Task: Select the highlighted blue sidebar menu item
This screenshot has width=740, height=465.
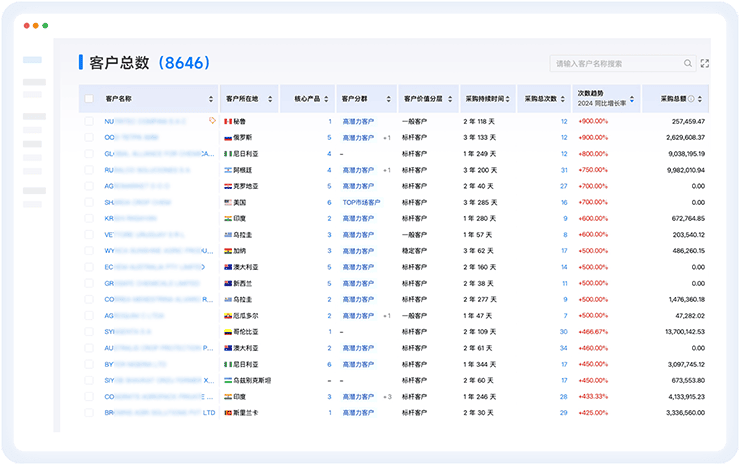Action: [33, 61]
